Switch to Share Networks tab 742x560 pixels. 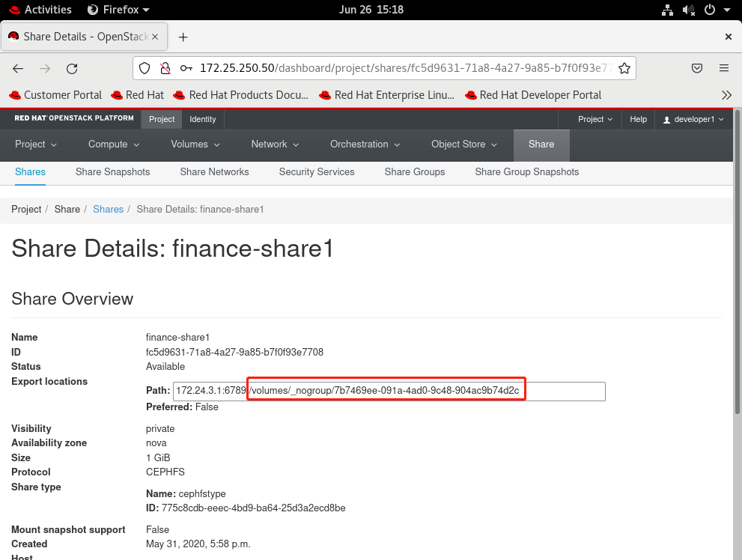click(214, 172)
